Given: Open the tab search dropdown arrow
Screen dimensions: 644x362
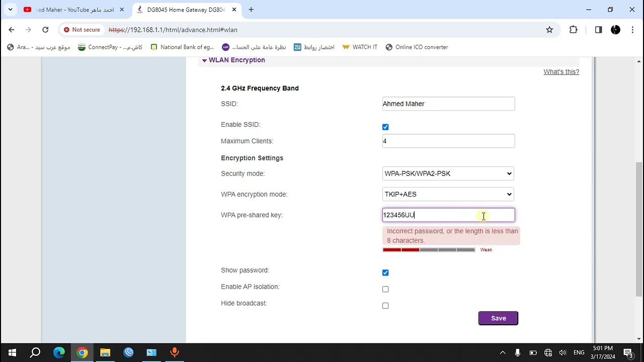Looking at the screenshot, I should click(x=10, y=10).
